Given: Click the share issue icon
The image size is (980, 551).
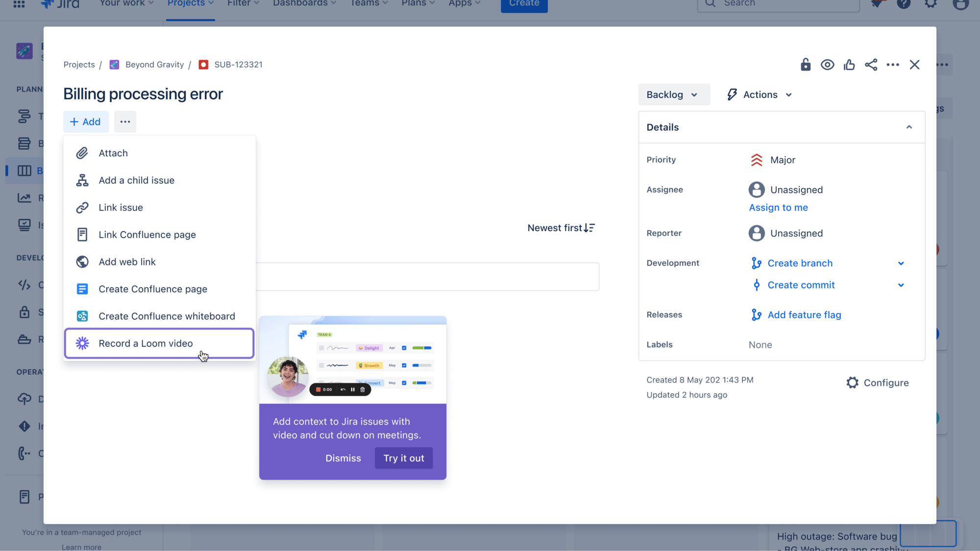Looking at the screenshot, I should pos(871,65).
